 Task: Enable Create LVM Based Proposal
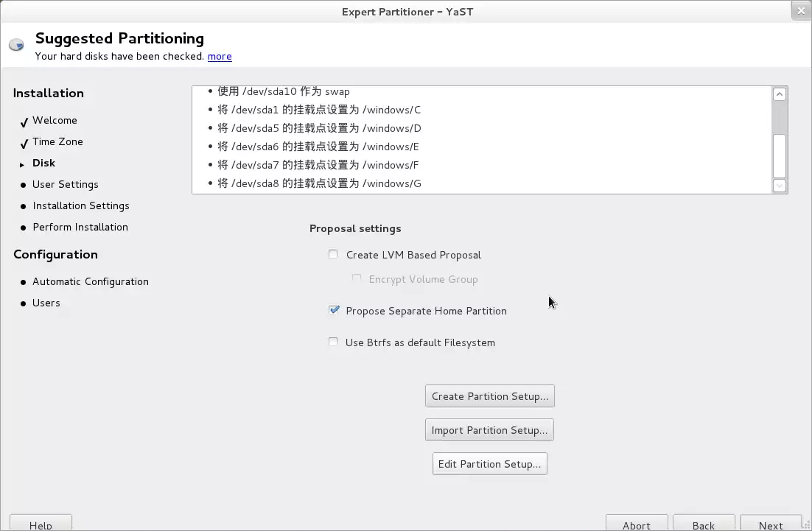pyautogui.click(x=333, y=255)
